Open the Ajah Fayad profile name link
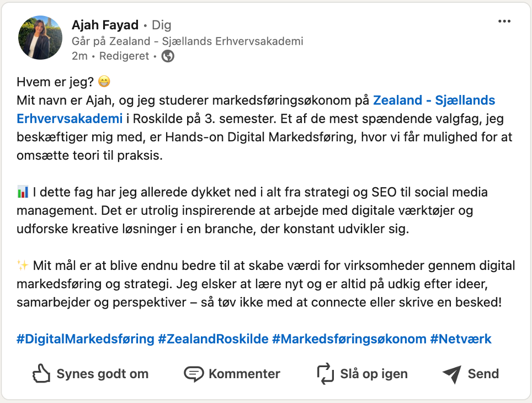The height and width of the screenshot is (403, 532). point(104,25)
